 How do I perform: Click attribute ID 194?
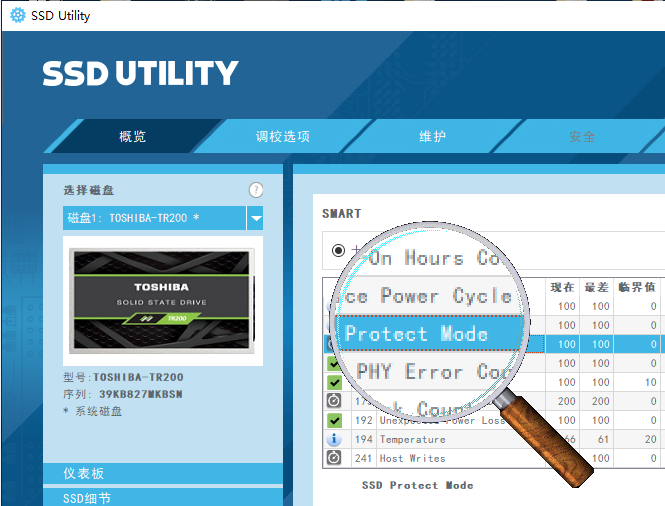pyautogui.click(x=364, y=439)
